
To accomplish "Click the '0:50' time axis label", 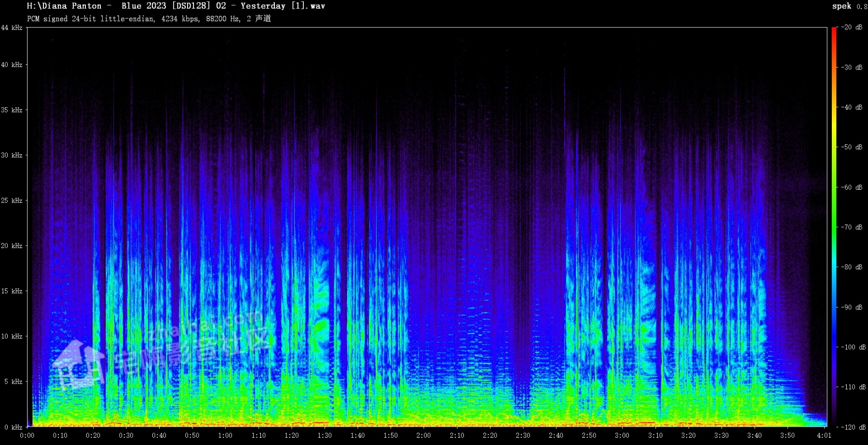I will click(x=192, y=435).
